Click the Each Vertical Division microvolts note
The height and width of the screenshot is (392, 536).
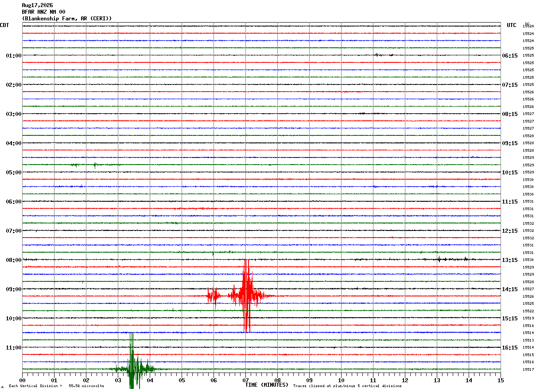click(56, 386)
